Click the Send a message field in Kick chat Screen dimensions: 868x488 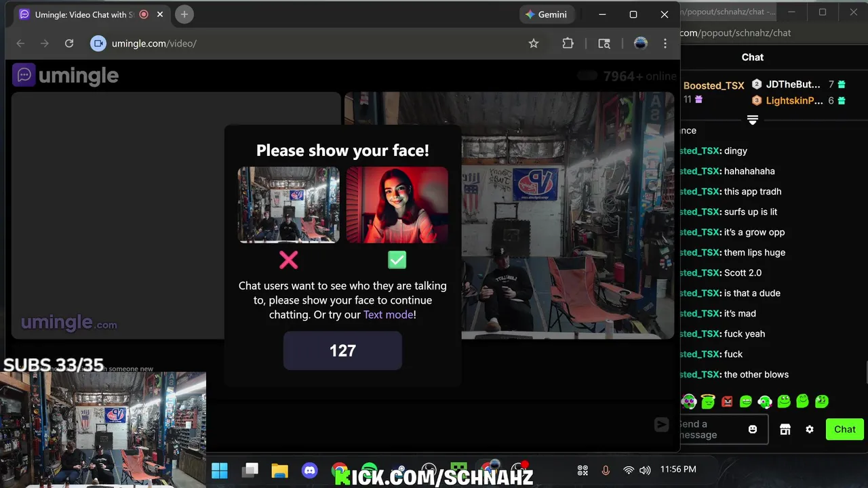point(723,430)
